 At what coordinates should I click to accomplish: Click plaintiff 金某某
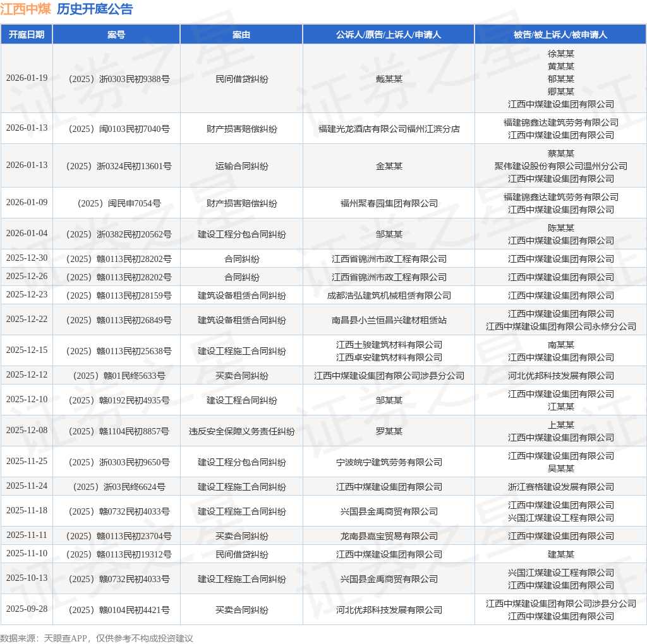coord(389,166)
